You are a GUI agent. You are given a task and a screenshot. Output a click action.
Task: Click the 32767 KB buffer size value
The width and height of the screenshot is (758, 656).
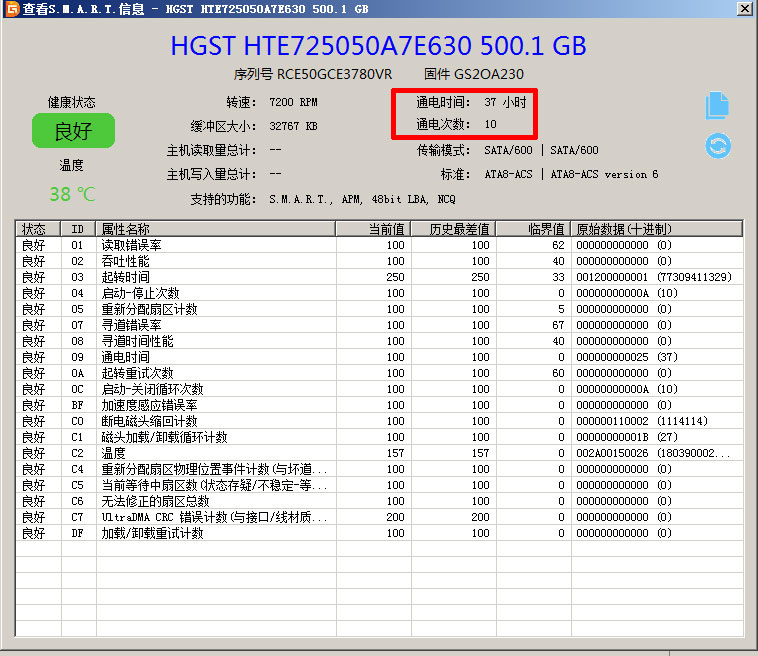click(293, 126)
